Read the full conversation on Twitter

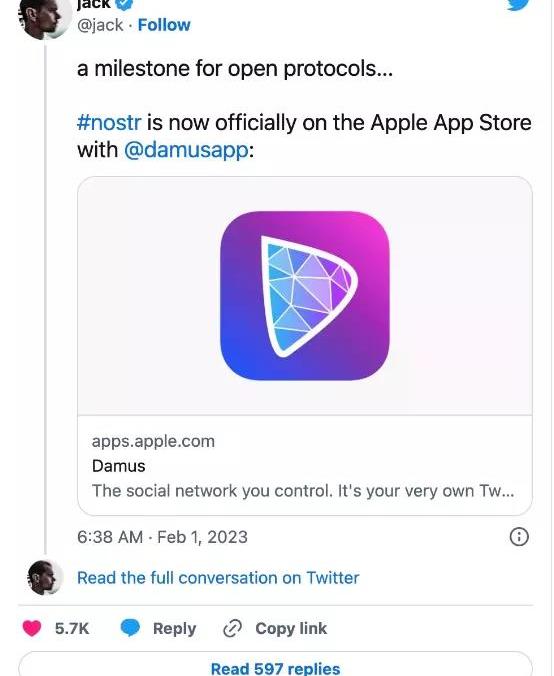218,578
